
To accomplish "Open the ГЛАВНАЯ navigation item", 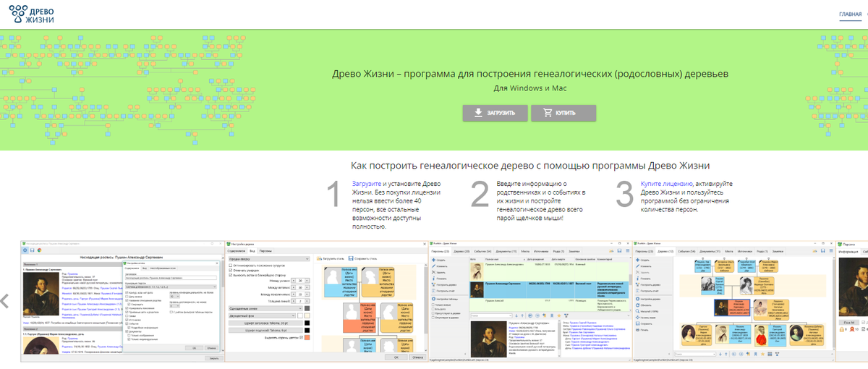I will [850, 14].
